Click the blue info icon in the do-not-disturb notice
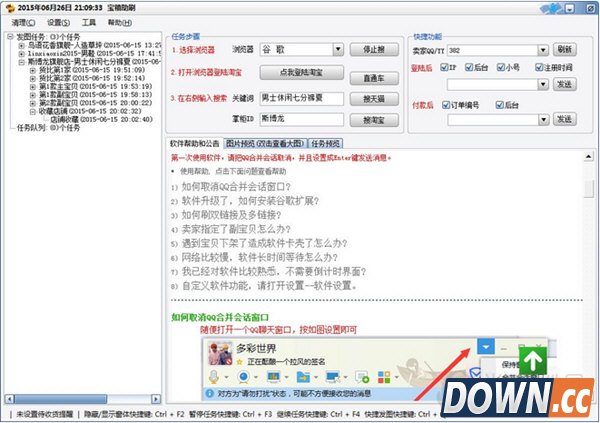This screenshot has height=423, width=600. point(210,393)
